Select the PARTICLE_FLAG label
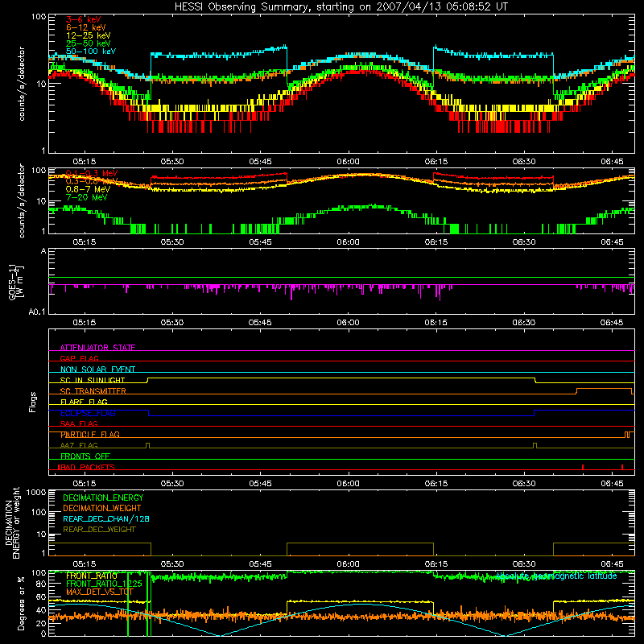 [90, 435]
